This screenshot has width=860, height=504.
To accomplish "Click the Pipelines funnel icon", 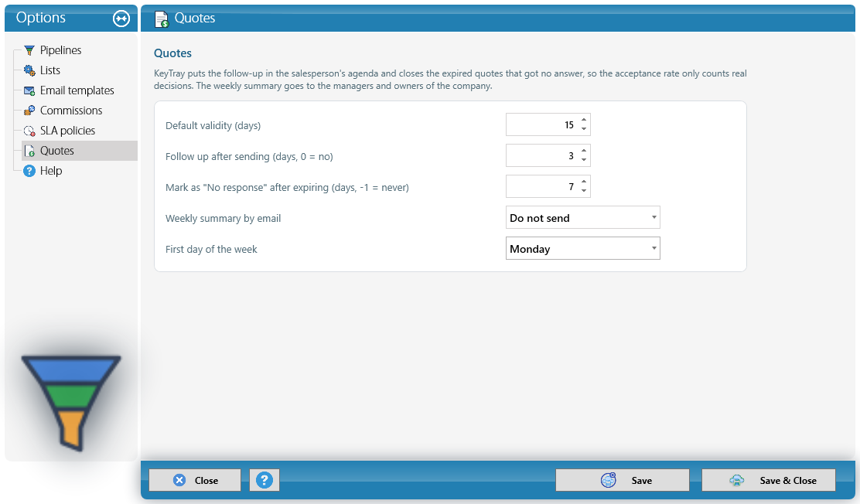I will (29, 50).
